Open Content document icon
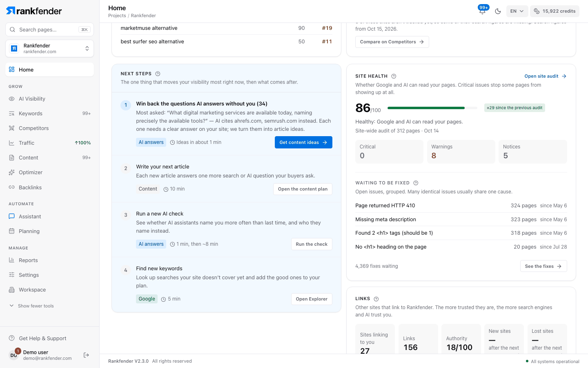The height and width of the screenshot is (368, 588). (12, 158)
